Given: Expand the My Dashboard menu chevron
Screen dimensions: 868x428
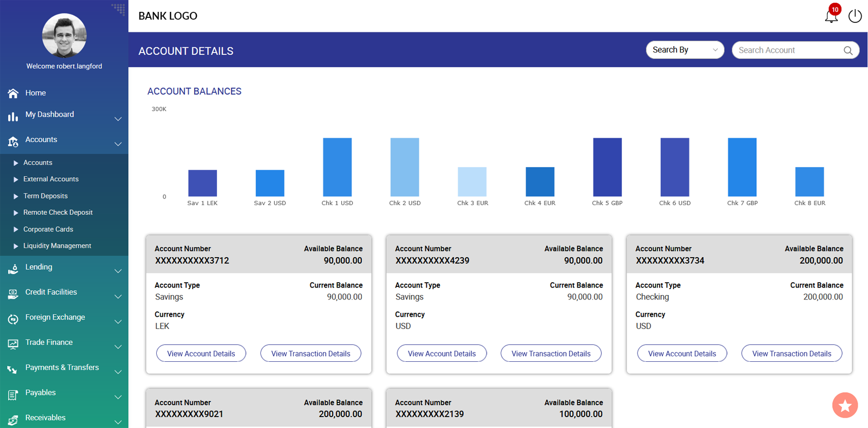Looking at the screenshot, I should click(118, 119).
